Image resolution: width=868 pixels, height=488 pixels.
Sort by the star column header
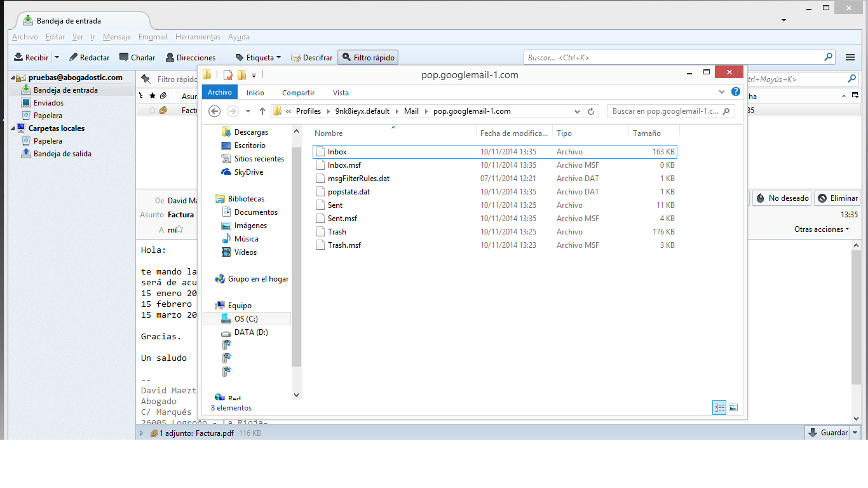[153, 96]
